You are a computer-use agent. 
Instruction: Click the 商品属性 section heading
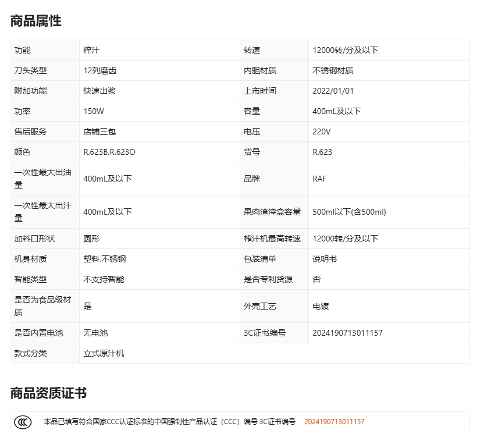coord(35,21)
